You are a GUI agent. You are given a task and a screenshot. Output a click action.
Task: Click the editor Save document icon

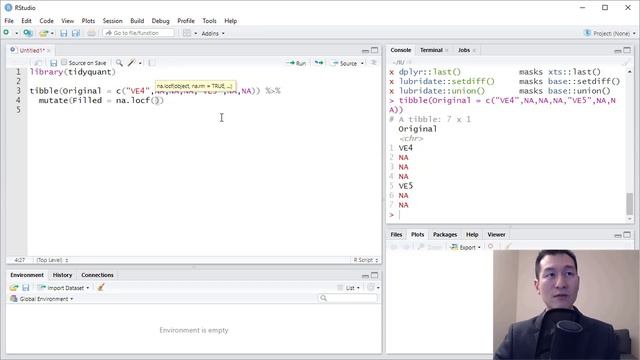pyautogui.click(x=53, y=63)
